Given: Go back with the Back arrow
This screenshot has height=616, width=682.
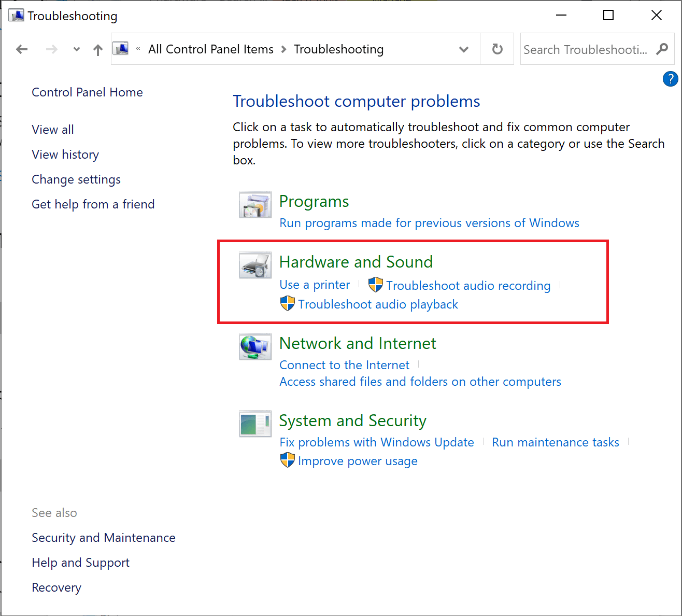Looking at the screenshot, I should click(22, 49).
